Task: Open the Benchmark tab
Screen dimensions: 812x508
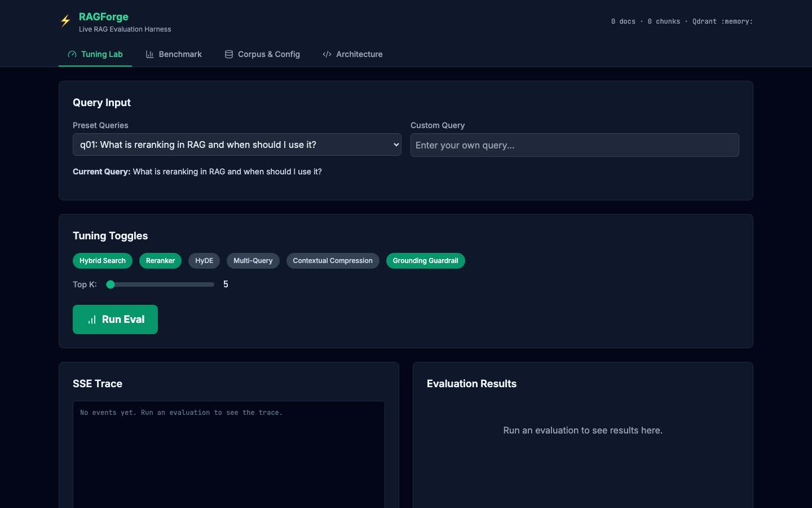Action: (174, 54)
